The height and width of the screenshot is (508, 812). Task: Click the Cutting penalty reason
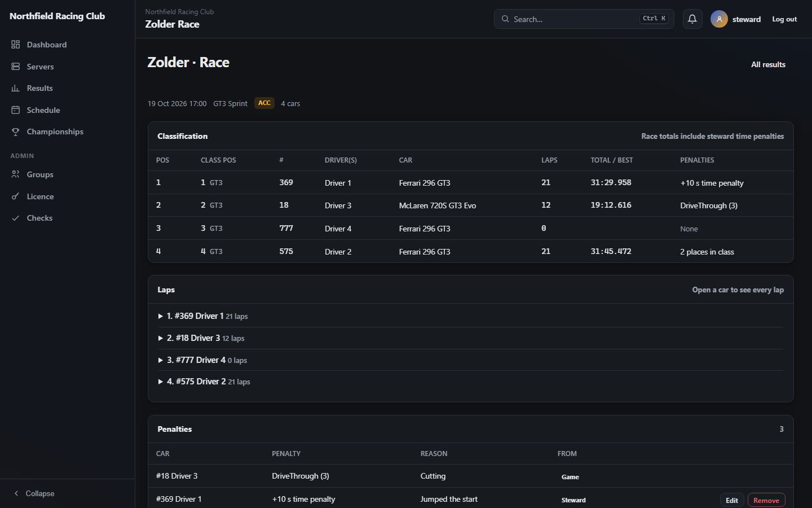pyautogui.click(x=433, y=476)
